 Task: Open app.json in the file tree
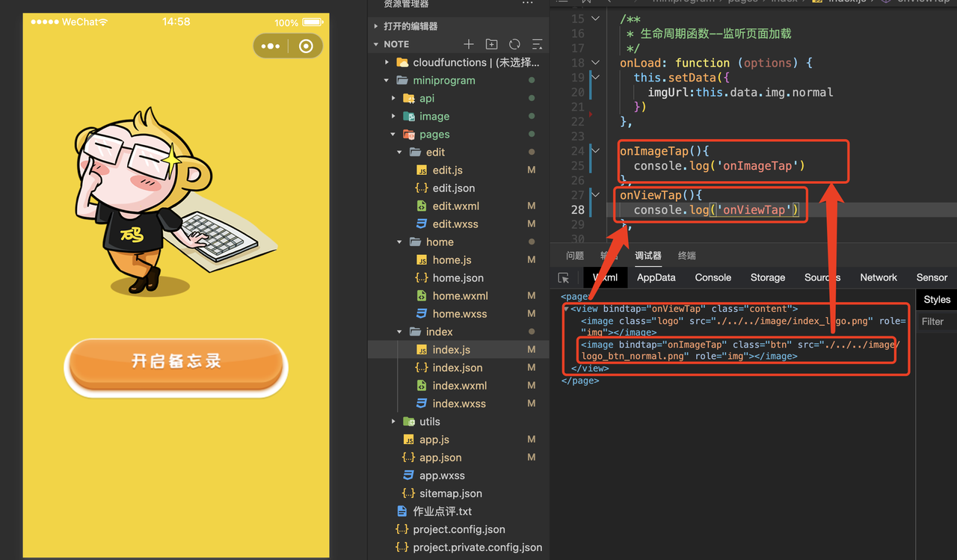click(x=440, y=458)
